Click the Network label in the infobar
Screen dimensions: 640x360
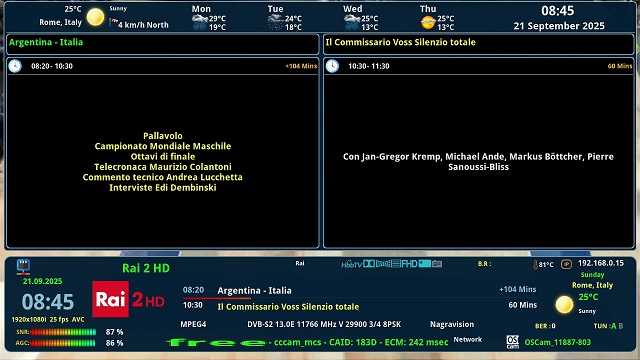click(x=468, y=339)
